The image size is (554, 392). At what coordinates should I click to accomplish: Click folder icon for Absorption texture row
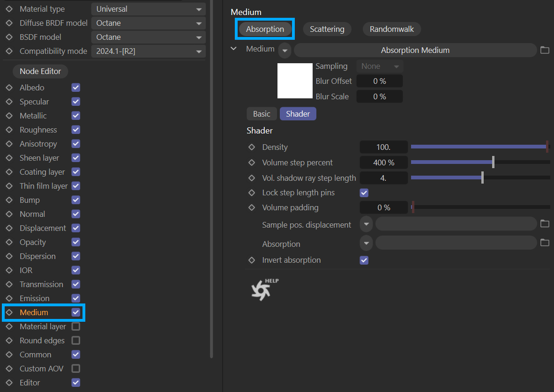pyautogui.click(x=544, y=243)
